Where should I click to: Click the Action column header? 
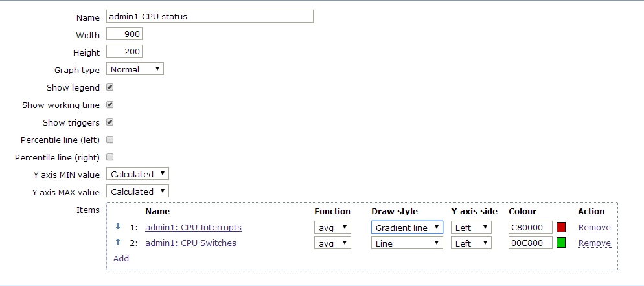(591, 212)
